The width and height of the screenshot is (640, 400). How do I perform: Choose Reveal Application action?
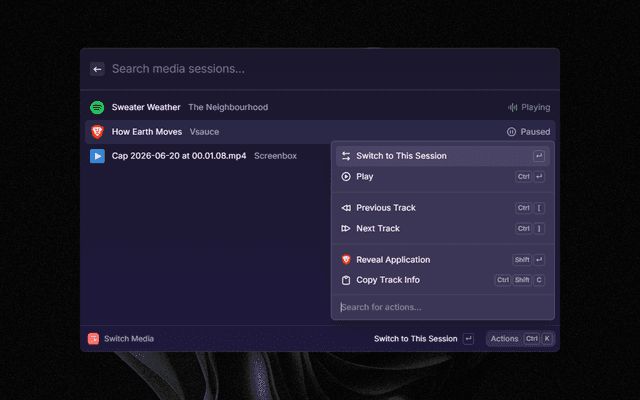click(x=443, y=260)
